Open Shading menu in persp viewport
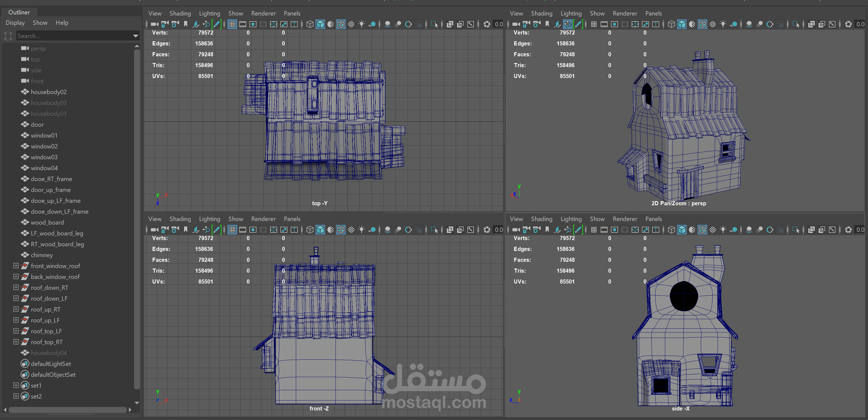This screenshot has height=420, width=868. (x=541, y=13)
